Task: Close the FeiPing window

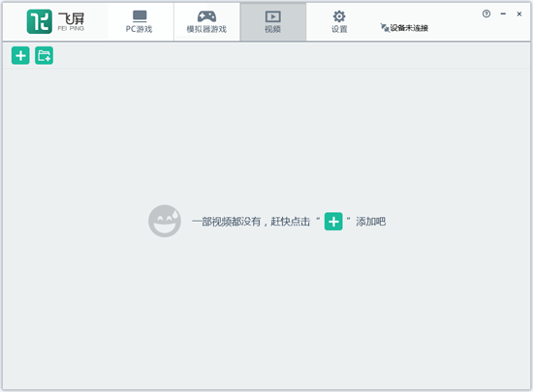Action: 519,14
